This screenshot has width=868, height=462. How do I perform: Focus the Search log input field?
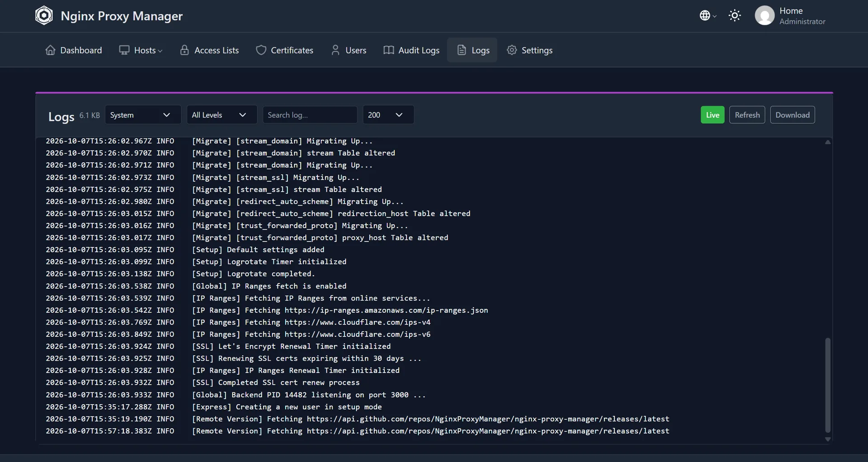pyautogui.click(x=310, y=115)
